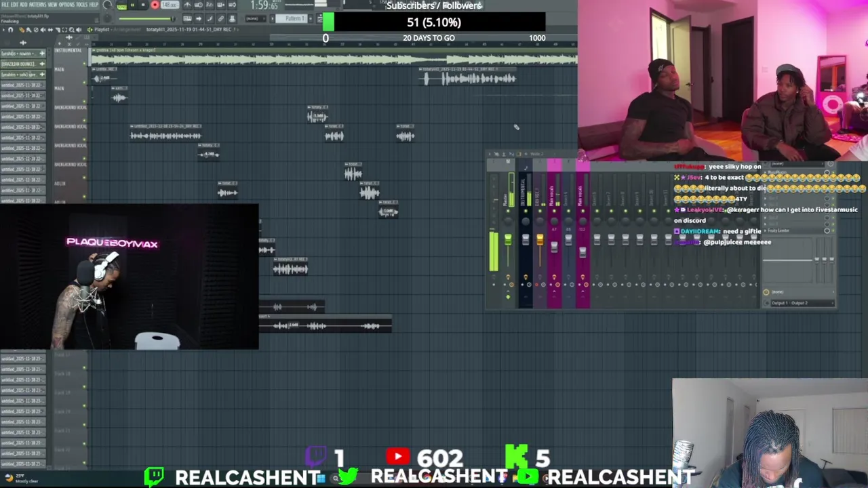Click the Master mixer pan knob
Image resolution: width=868 pixels, height=488 pixels.
click(x=508, y=221)
